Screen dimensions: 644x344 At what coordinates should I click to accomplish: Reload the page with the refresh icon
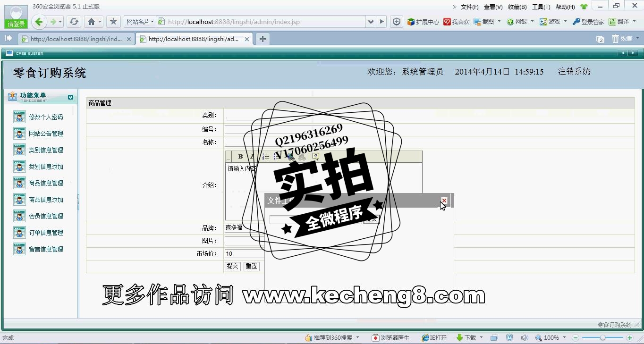point(74,22)
